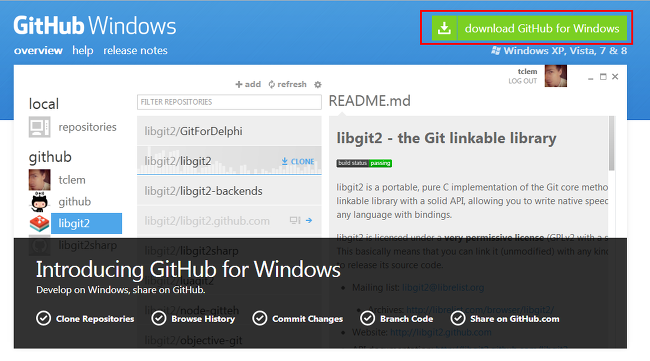Click Introducing GitHub for Windows heading
The height and width of the screenshot is (361, 650).
188,269
